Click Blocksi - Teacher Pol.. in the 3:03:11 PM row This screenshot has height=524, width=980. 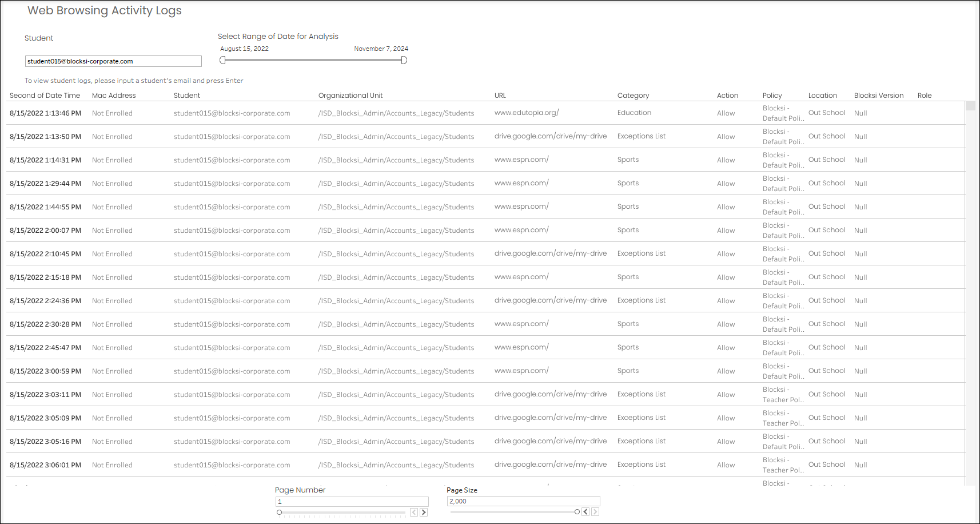pos(783,395)
